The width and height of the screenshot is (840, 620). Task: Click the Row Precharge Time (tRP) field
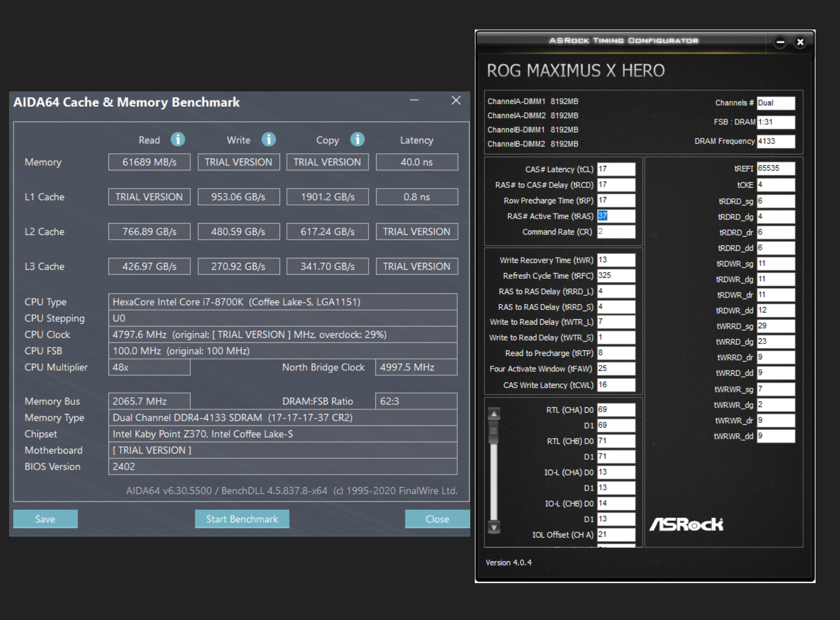click(616, 200)
